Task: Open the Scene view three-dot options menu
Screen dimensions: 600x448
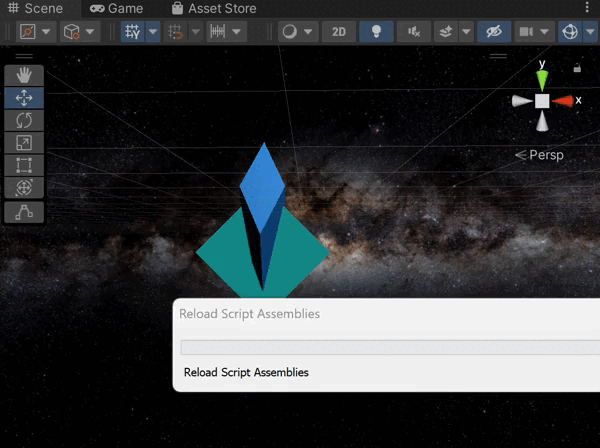Action: 587,7
